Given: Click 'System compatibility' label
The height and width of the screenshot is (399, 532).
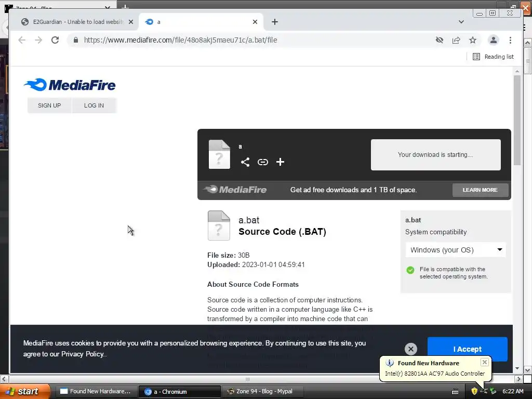Looking at the screenshot, I should point(436,232).
